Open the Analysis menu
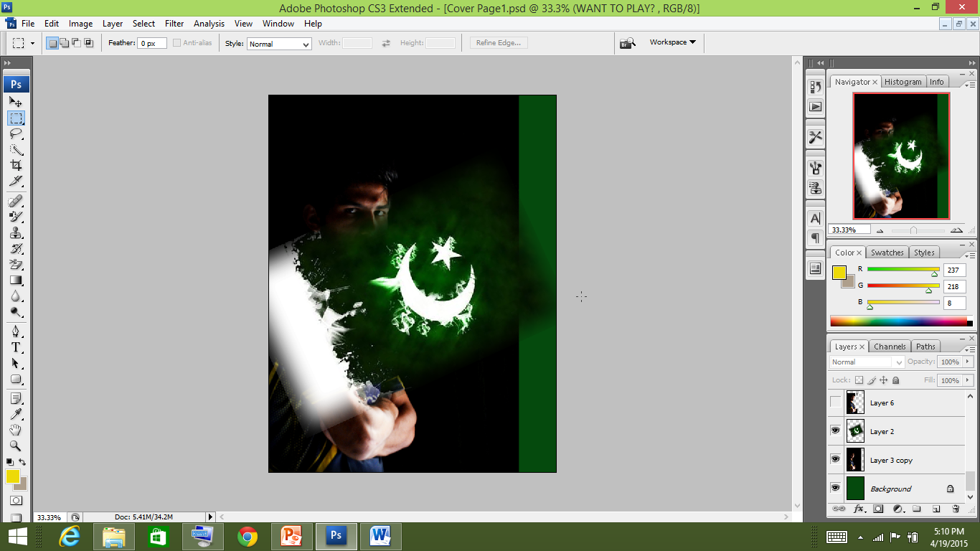The image size is (980, 551). (x=209, y=24)
